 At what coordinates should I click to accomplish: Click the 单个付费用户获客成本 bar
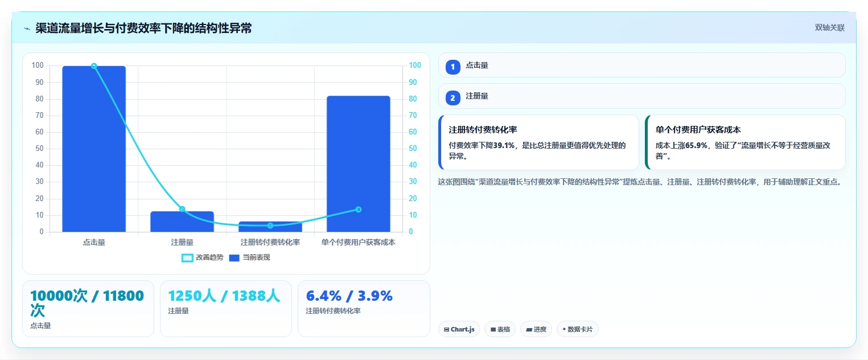pyautogui.click(x=359, y=164)
